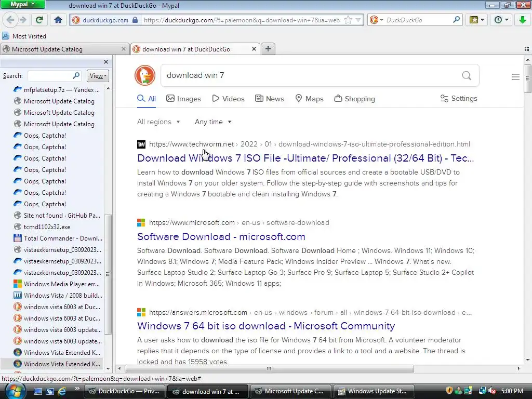
Task: Close the Microsoft Update Catalog tab
Action: [124, 49]
